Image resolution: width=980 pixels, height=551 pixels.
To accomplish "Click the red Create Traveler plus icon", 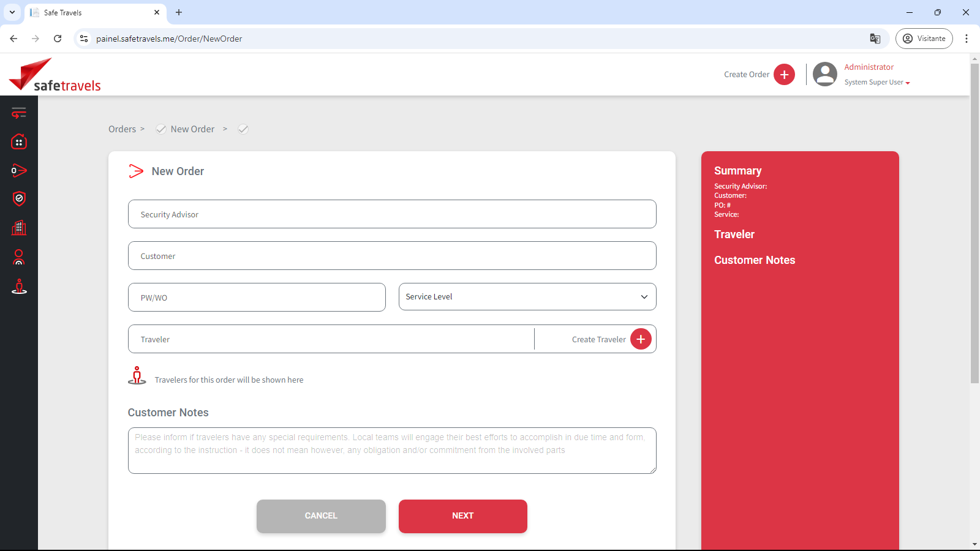I will 641,339.
